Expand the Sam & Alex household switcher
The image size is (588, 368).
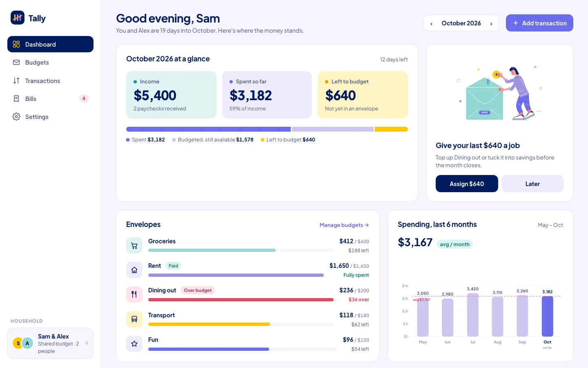tap(50, 343)
